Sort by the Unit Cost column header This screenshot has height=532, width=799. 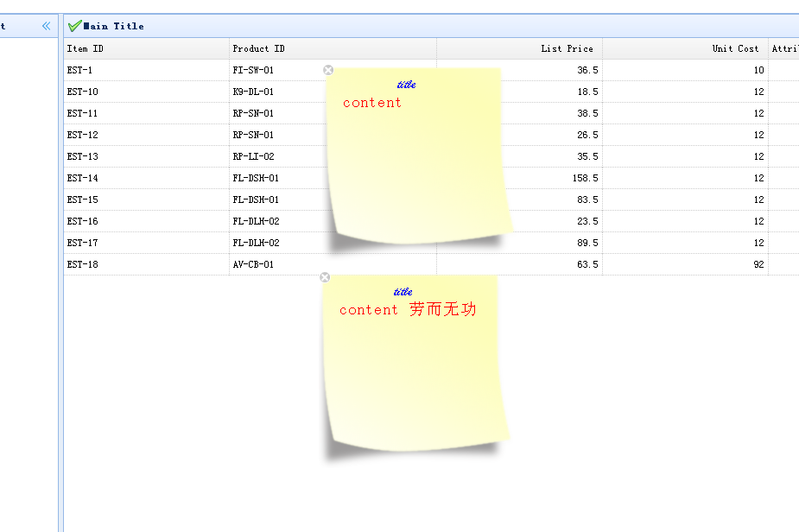click(x=685, y=48)
